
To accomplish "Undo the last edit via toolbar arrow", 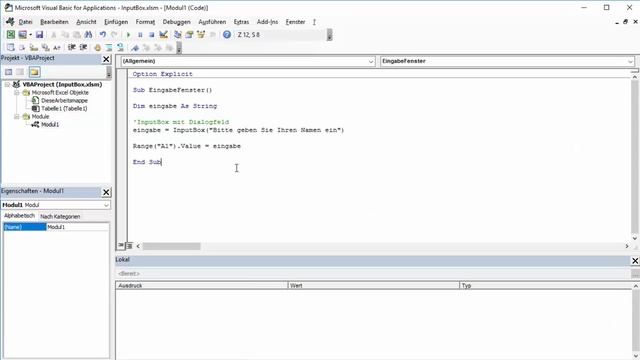I will point(102,35).
